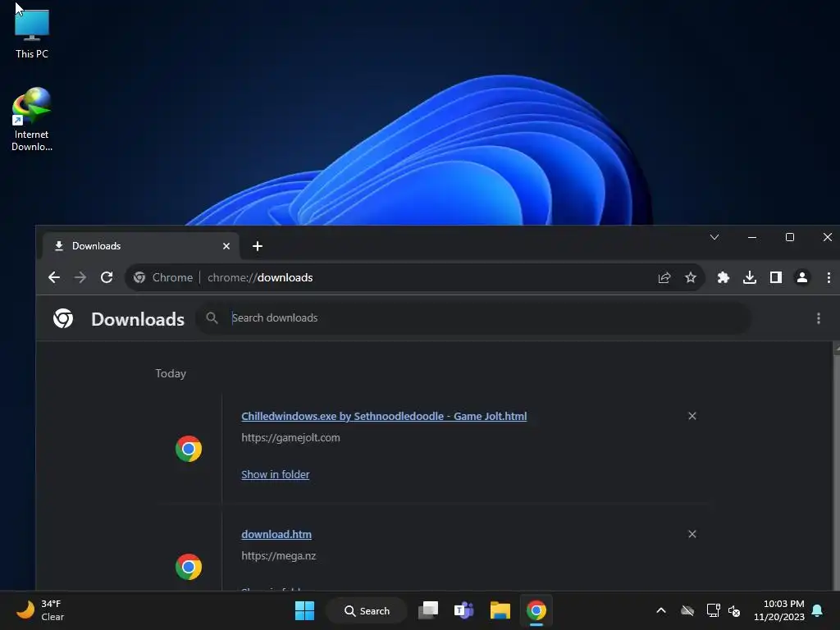The height and width of the screenshot is (630, 840).
Task: Open This PC desktop icon
Action: tap(32, 32)
